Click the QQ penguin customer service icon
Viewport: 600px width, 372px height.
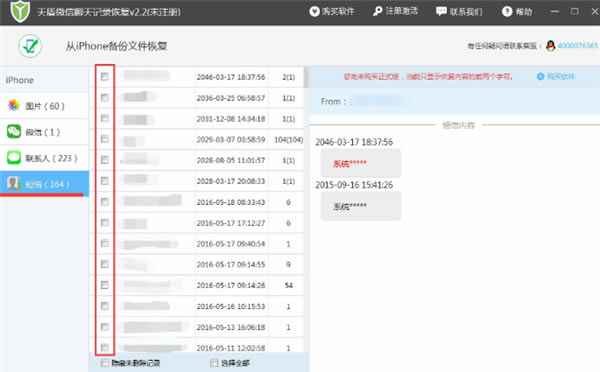[x=551, y=46]
